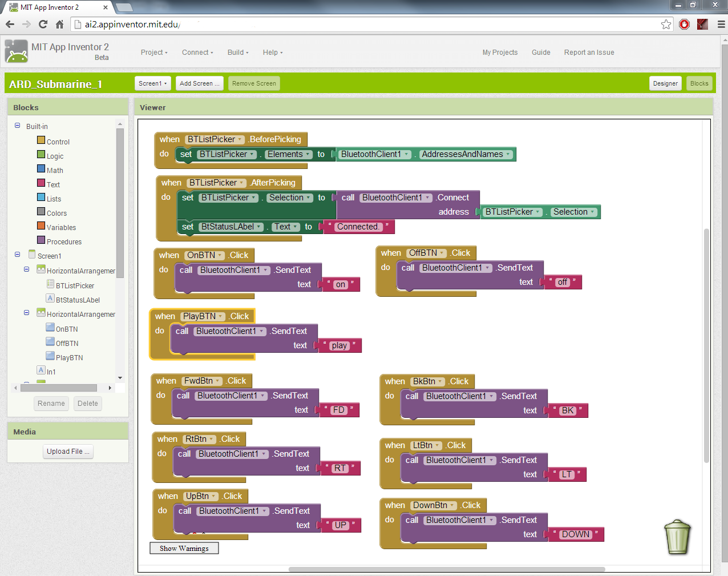
Task: Open the Screen1 screen selector dropdown
Action: tap(153, 83)
